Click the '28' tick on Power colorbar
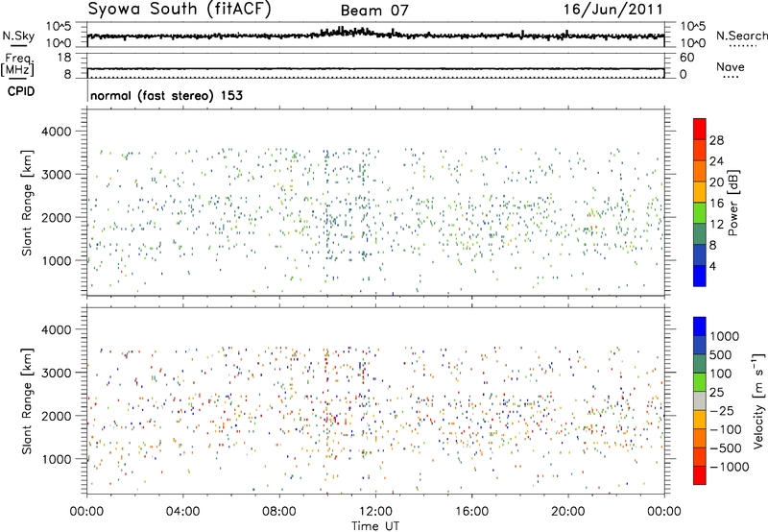This screenshot has height=532, width=768. 716,140
